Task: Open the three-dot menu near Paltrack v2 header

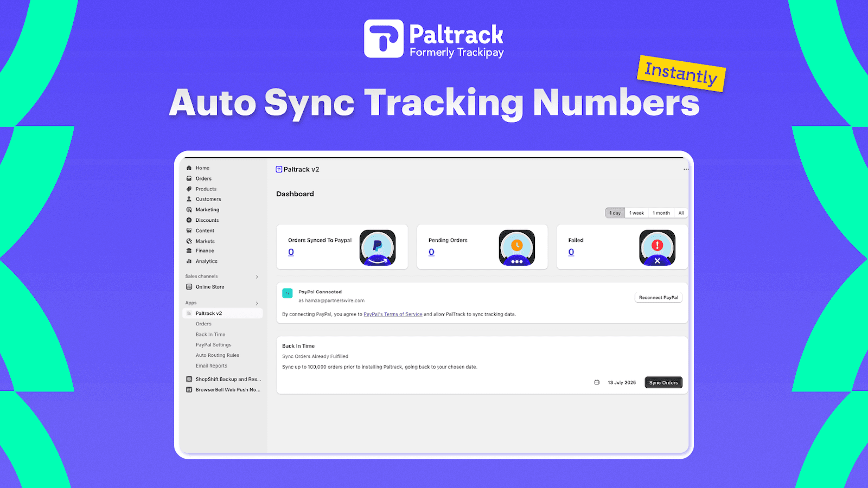Action: coord(685,169)
